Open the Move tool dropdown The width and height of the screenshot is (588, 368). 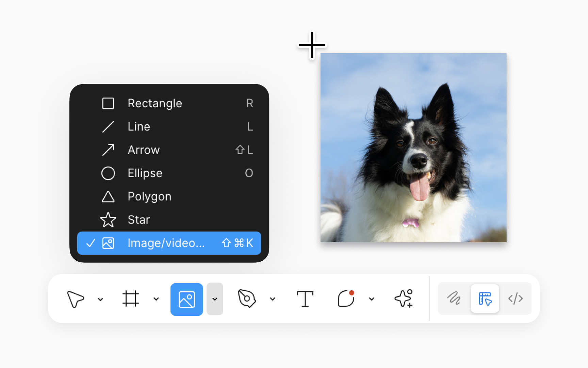(x=100, y=299)
